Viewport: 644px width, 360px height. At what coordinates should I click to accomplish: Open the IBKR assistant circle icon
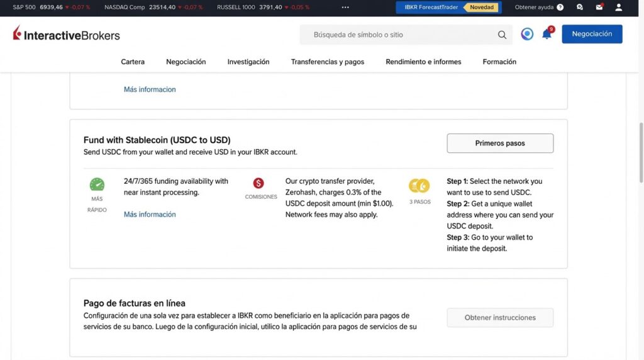(x=527, y=34)
